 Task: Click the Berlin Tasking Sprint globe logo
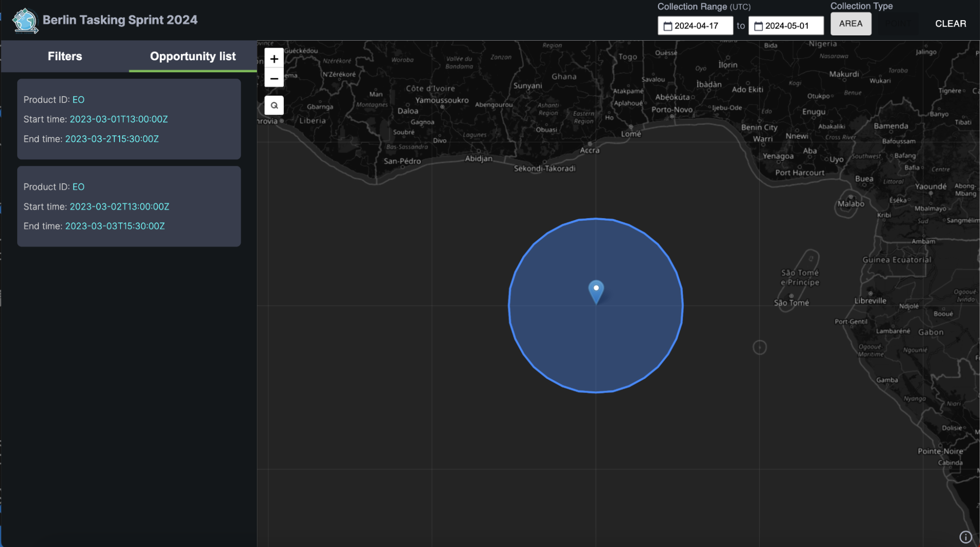pos(25,21)
